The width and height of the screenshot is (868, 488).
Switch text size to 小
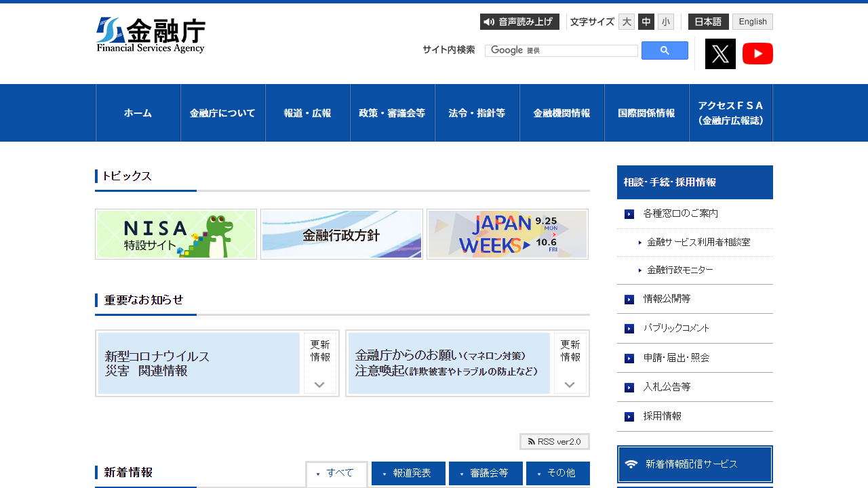point(665,22)
